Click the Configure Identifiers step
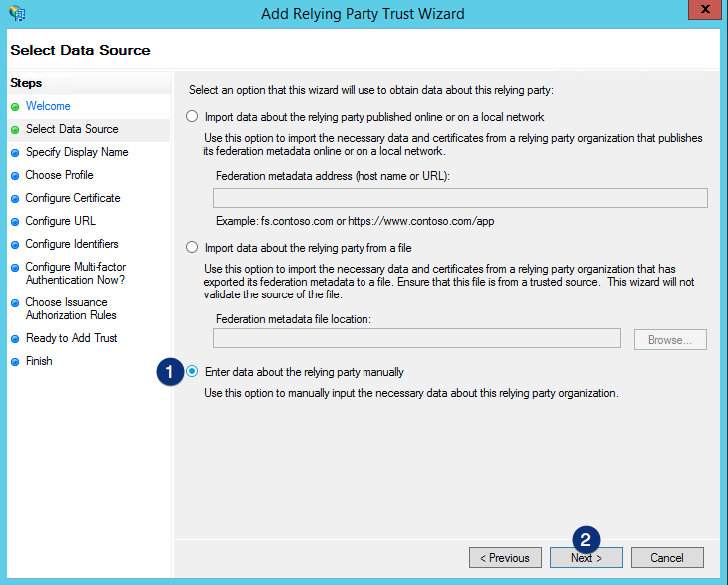 [x=72, y=244]
